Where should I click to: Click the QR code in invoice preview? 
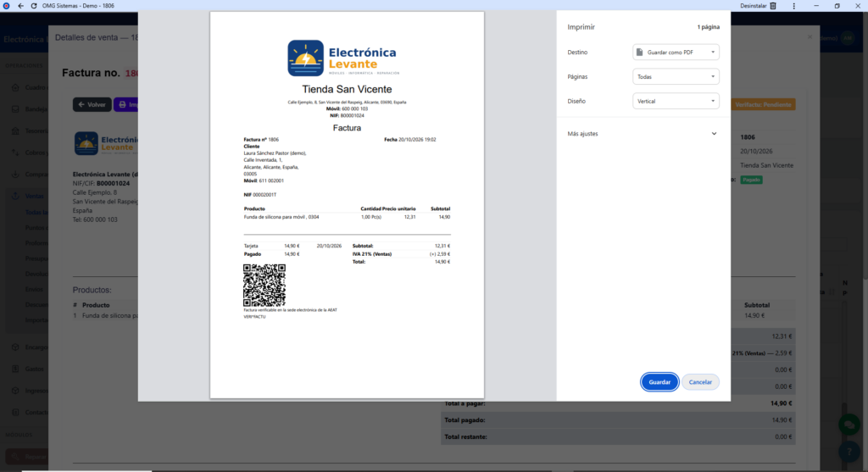264,285
